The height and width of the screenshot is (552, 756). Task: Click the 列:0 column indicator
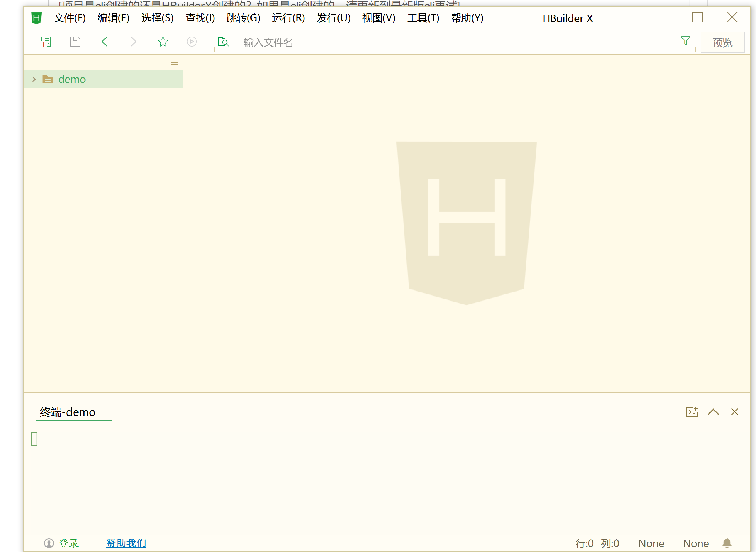coord(610,543)
